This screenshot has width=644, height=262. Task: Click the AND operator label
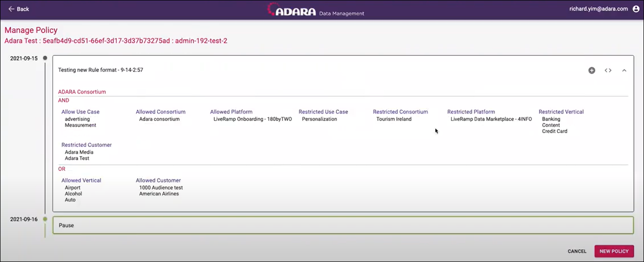(63, 100)
